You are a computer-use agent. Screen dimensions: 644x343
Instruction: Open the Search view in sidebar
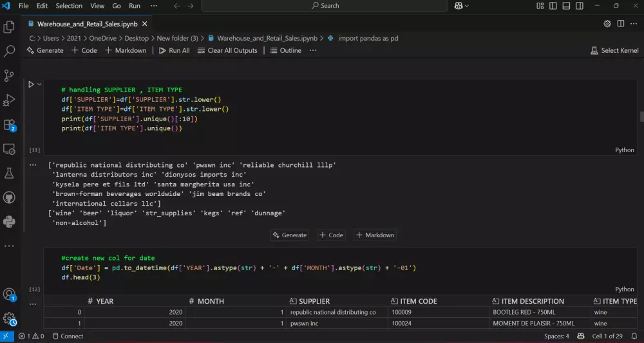(x=9, y=51)
